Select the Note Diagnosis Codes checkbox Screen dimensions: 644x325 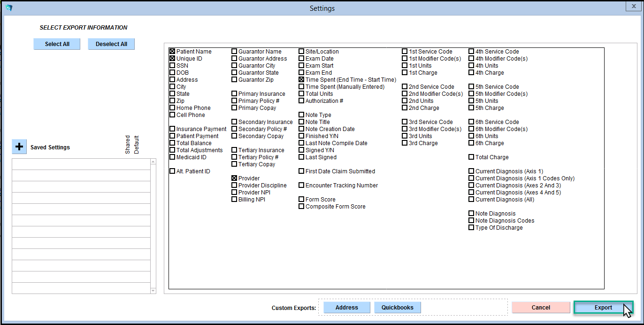pos(471,221)
